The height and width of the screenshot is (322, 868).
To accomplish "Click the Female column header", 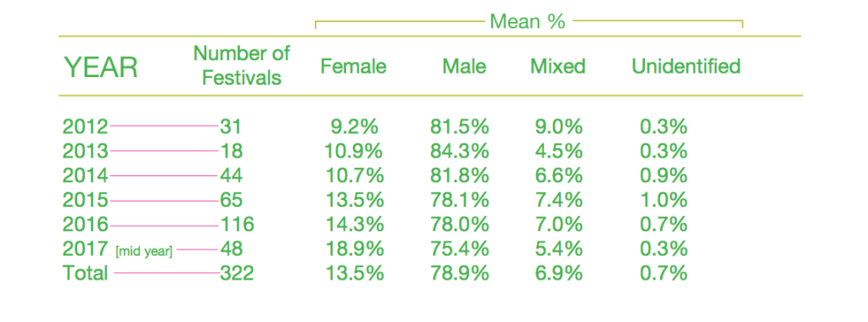I will pos(354,66).
